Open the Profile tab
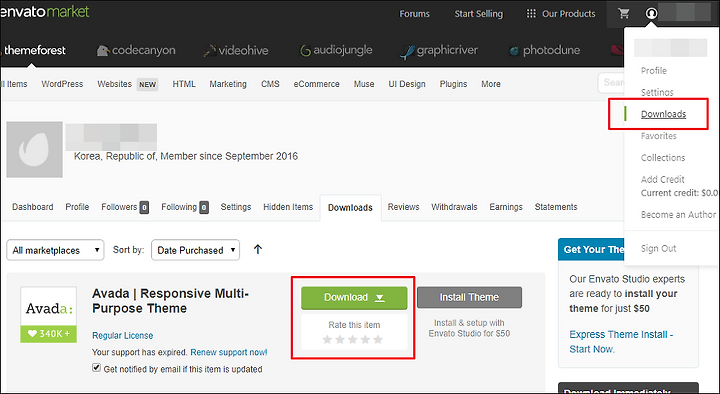The image size is (720, 394). [x=77, y=207]
